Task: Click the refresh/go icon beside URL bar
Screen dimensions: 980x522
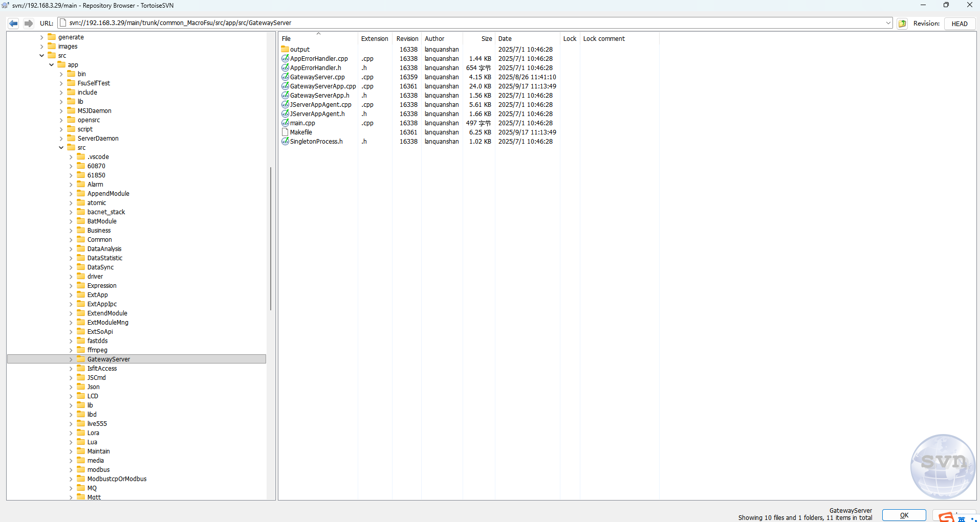Action: [x=902, y=24]
